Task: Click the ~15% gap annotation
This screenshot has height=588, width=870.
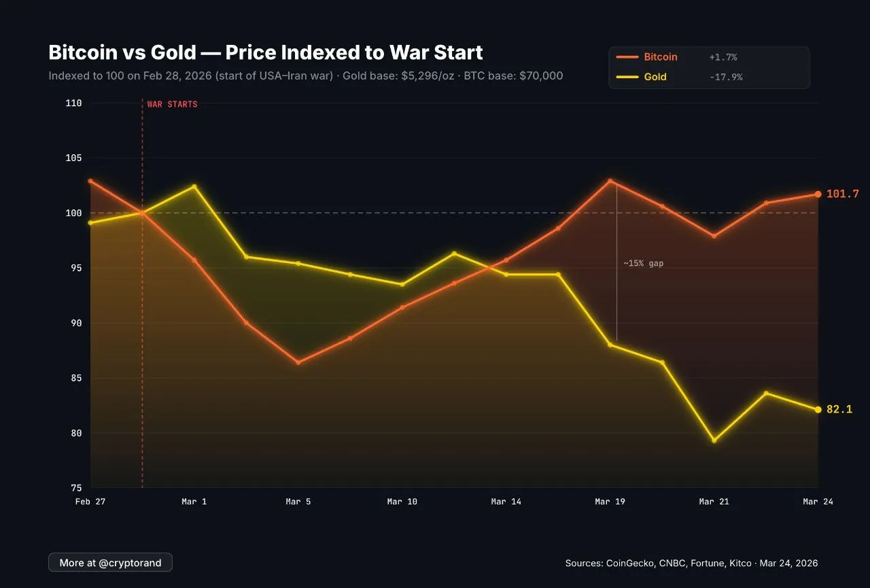Action: coord(643,263)
